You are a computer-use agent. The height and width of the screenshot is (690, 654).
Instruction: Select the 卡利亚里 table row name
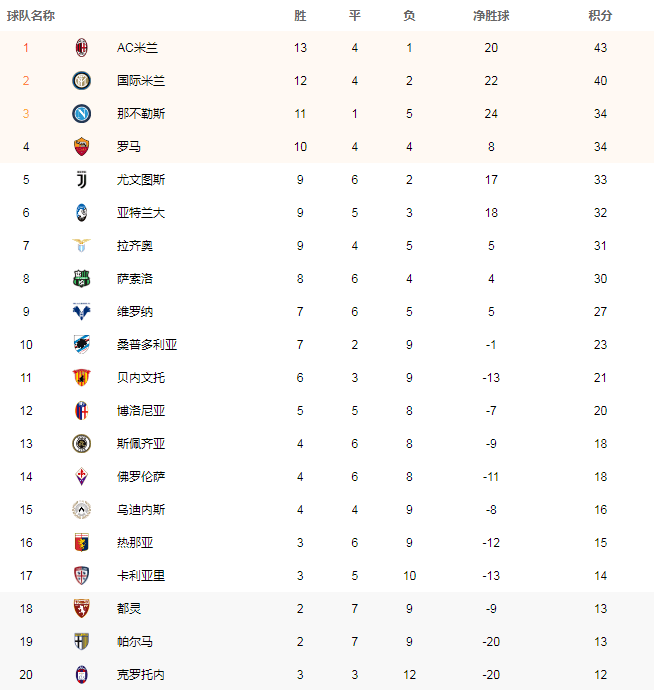pos(141,576)
